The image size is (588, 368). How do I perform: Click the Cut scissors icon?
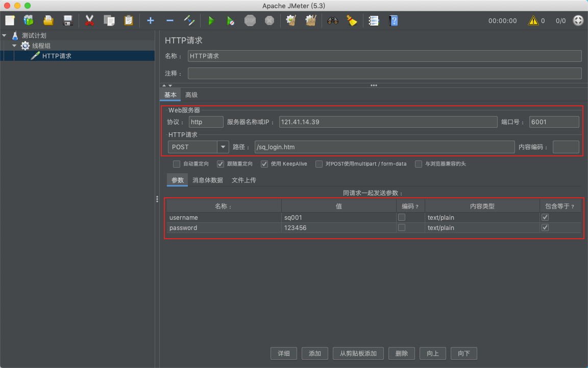click(x=89, y=20)
